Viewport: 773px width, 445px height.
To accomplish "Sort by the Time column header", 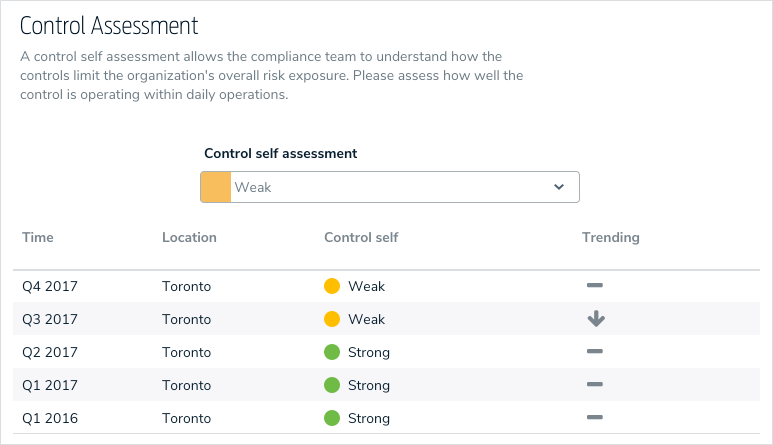I will pyautogui.click(x=38, y=238).
